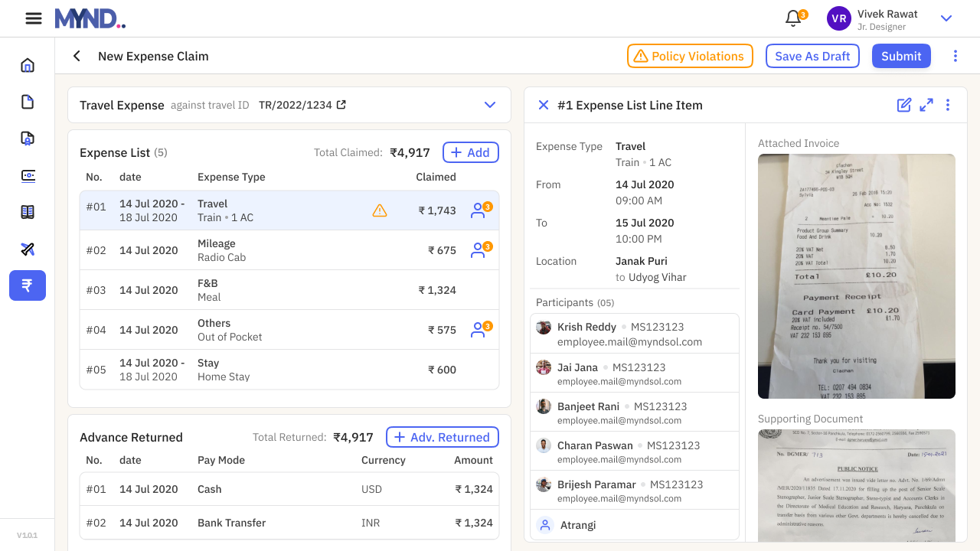Open the user profile dropdown arrow
This screenshot has width=980, height=551.
pyautogui.click(x=946, y=18)
